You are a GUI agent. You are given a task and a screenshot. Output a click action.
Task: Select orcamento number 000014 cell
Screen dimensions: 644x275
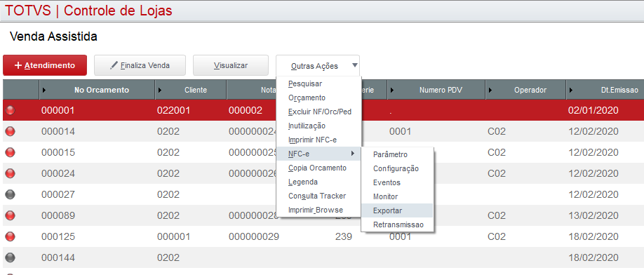tap(58, 131)
